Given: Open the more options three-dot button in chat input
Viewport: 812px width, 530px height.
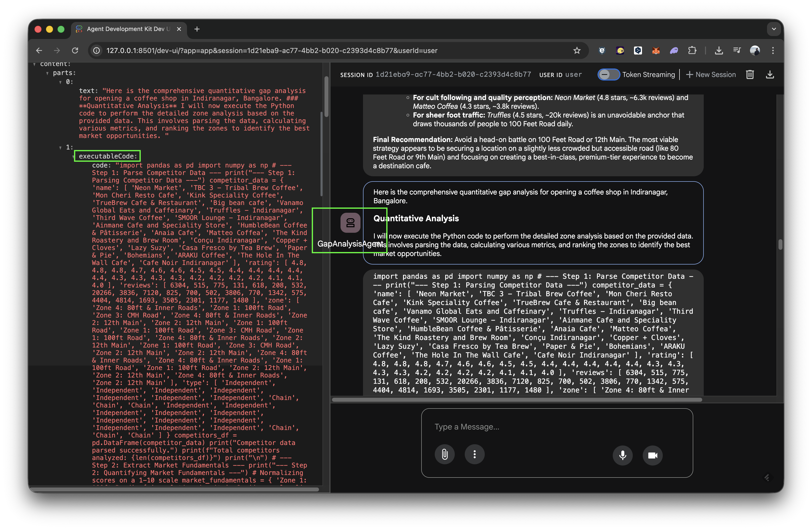Looking at the screenshot, I should pyautogui.click(x=474, y=454).
